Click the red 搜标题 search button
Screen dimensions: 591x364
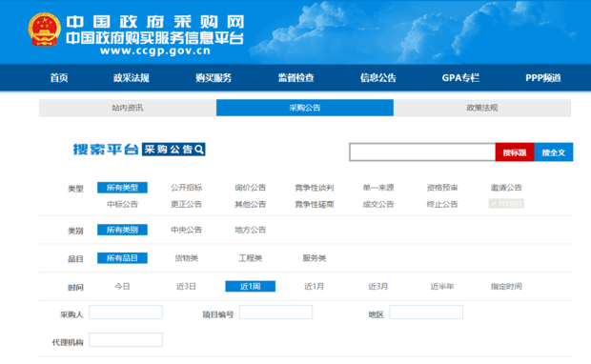(x=515, y=152)
